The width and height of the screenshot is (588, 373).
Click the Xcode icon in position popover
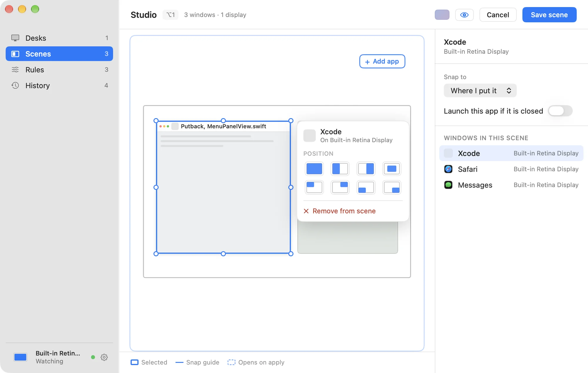(309, 136)
